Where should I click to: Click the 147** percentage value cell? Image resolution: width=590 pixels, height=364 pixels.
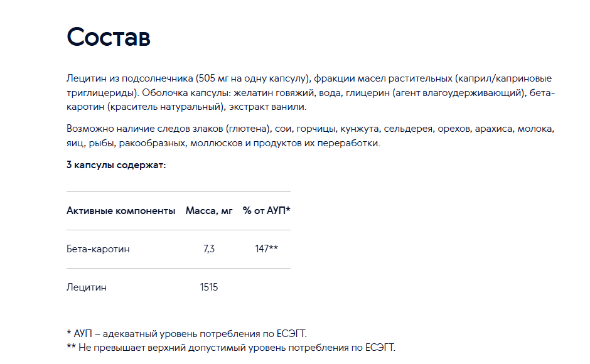click(266, 249)
